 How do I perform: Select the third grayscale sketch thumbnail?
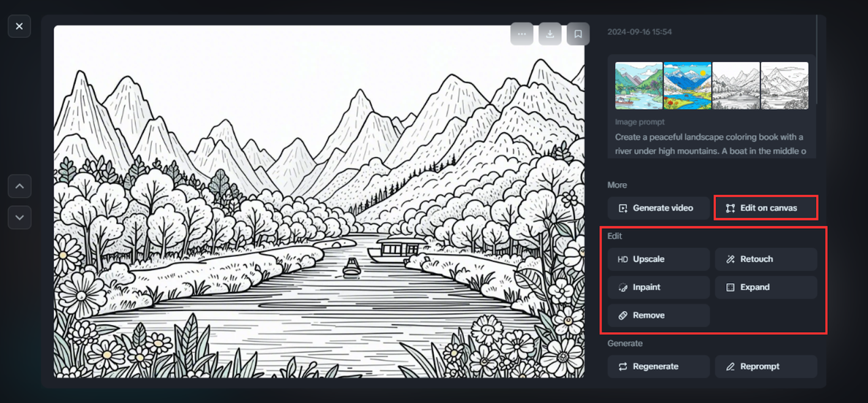[736, 85]
